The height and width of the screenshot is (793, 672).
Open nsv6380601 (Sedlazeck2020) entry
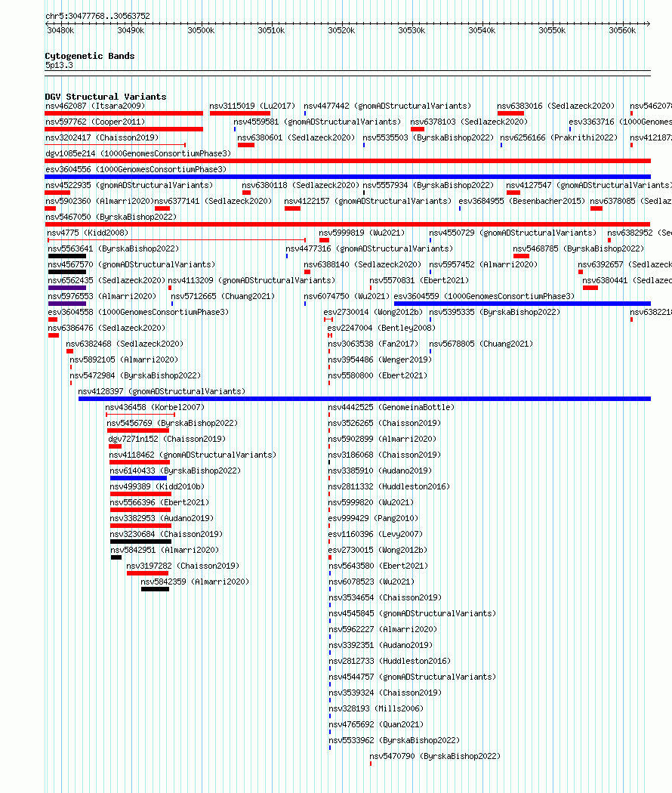(x=296, y=137)
